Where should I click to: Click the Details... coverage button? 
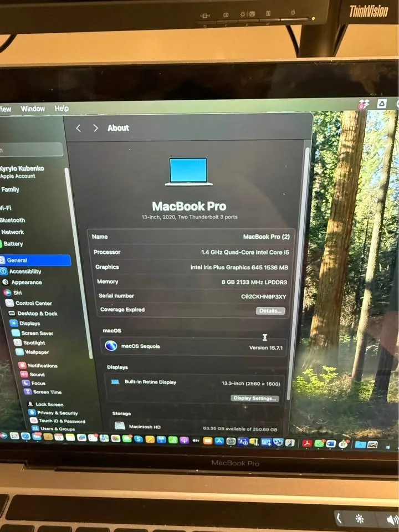[270, 311]
